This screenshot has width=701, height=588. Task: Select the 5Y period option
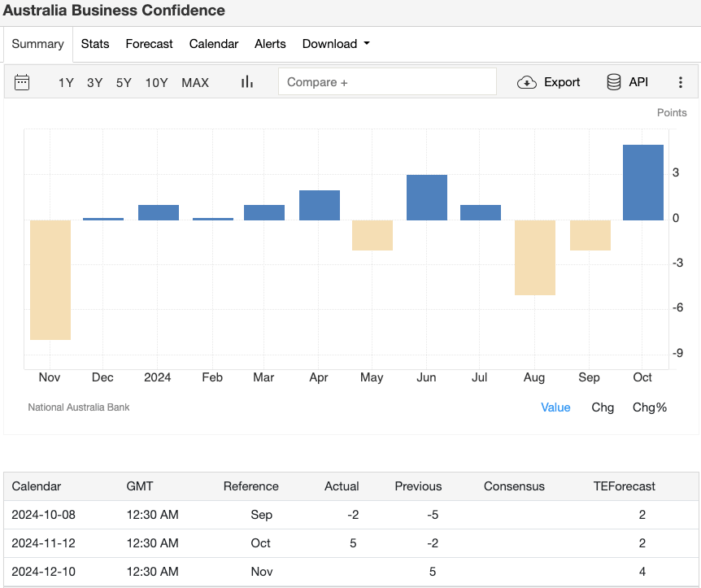(x=124, y=82)
